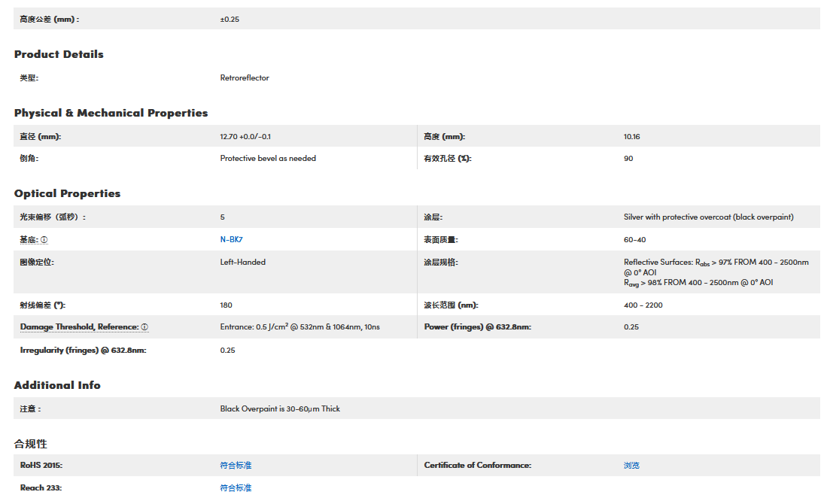
Task: Click the Optical Properties heading
Action: pos(67,193)
